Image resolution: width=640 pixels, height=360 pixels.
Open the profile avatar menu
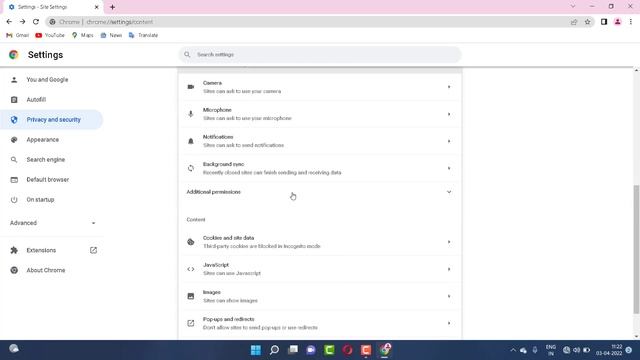click(x=618, y=22)
